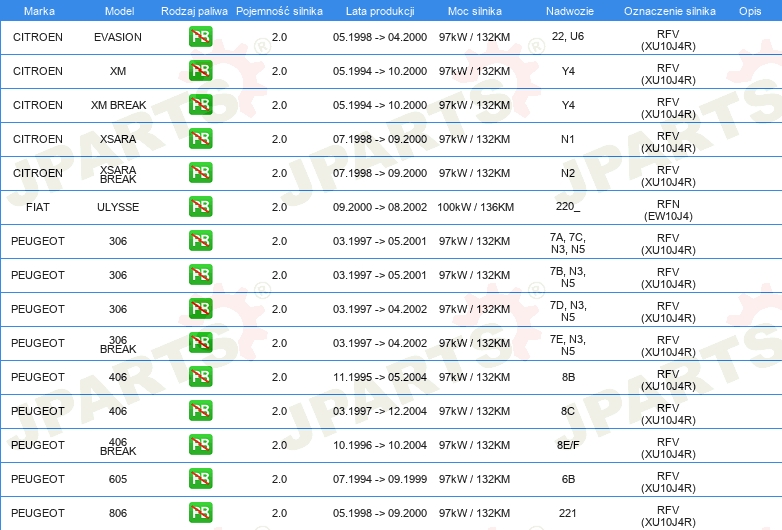Click the fuel icon in the Xsara N1 row
Screen dimensions: 782x530
click(200, 139)
